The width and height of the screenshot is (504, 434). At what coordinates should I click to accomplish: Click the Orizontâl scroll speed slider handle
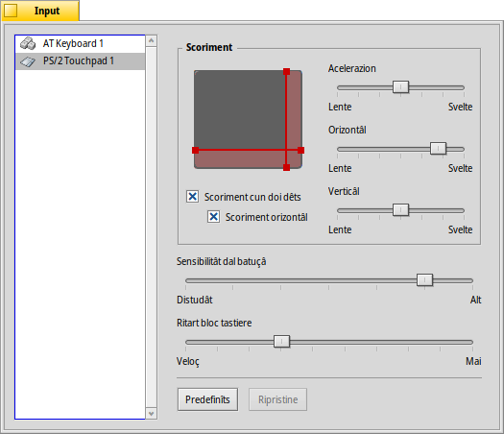pos(438,149)
